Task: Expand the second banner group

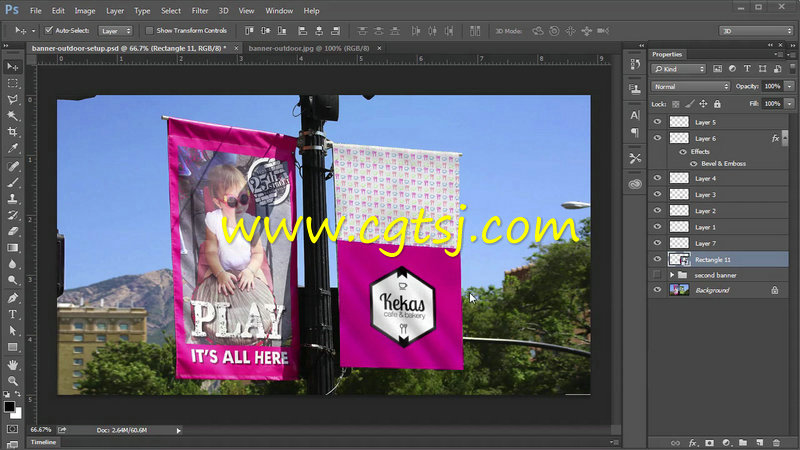Action: pyautogui.click(x=672, y=275)
